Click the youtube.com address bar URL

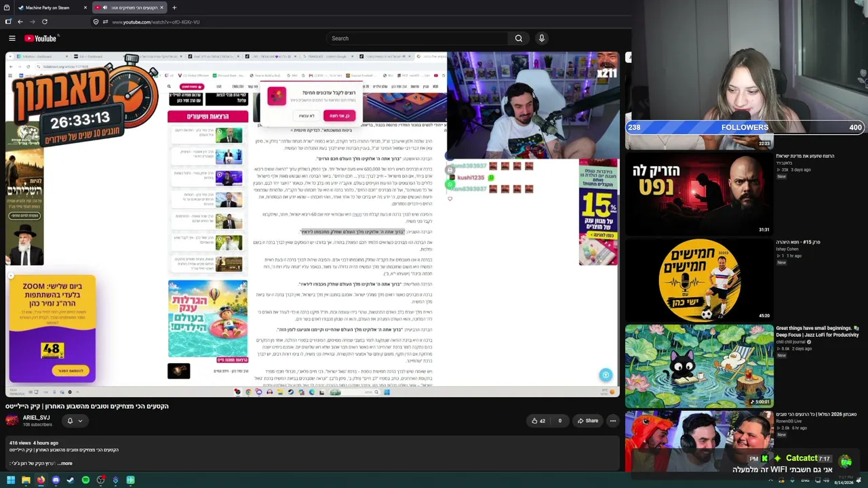pyautogui.click(x=155, y=22)
